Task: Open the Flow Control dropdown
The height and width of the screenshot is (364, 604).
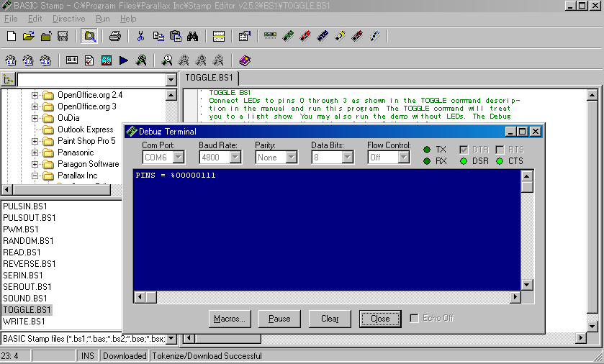Action: coord(403,157)
